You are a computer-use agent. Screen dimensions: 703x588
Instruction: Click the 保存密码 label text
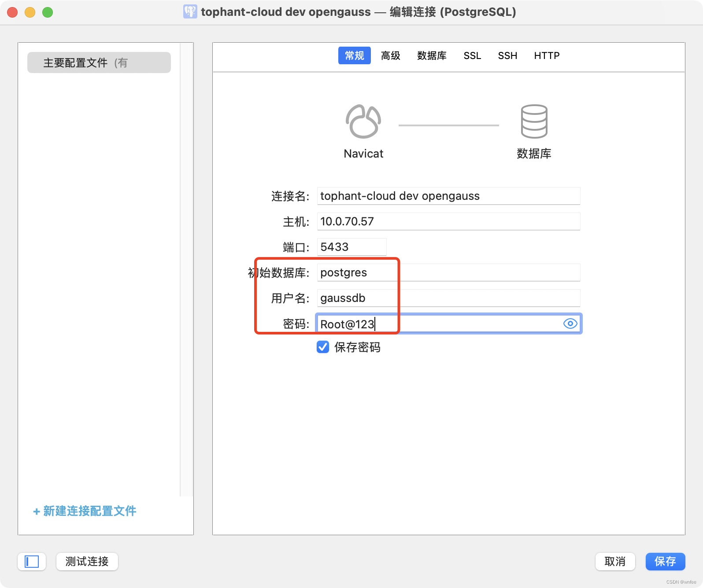[357, 347]
